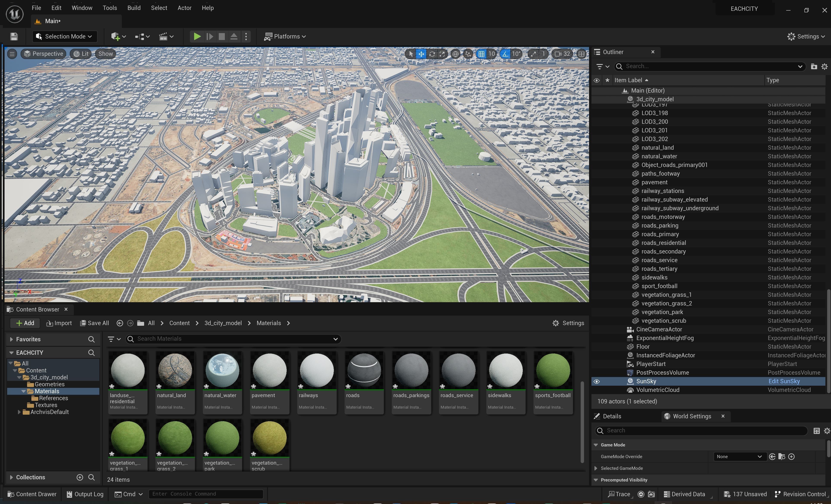Screen dimensions: 831x504
Task: Open Outliner settings gear
Action: coord(824,66)
